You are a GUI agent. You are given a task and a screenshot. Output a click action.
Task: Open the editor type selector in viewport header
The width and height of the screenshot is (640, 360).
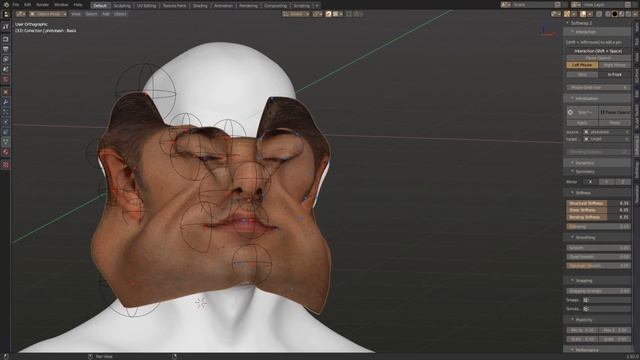click(x=20, y=14)
